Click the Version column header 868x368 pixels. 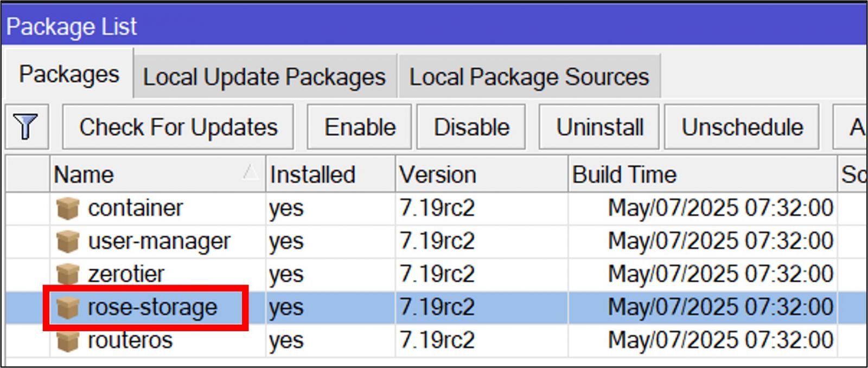437,175
